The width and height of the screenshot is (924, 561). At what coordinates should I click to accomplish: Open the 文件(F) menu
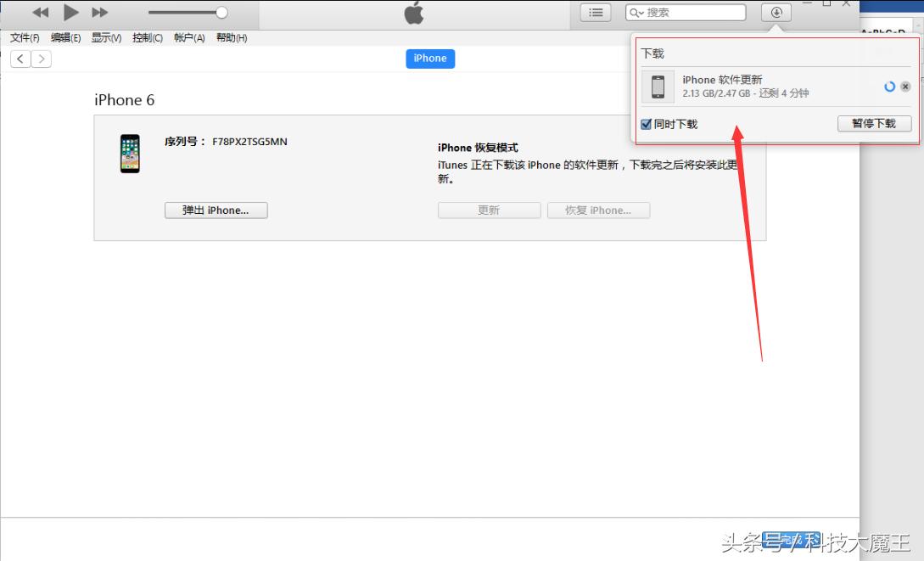click(x=25, y=38)
